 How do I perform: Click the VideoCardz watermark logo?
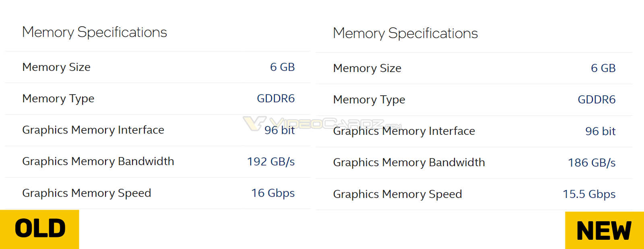[x=322, y=123]
